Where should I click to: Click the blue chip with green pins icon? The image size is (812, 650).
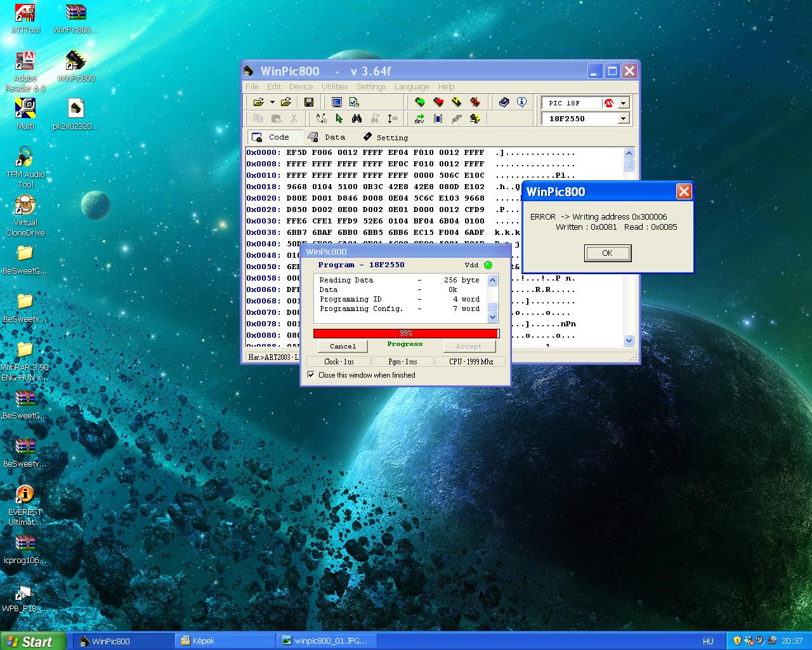click(x=438, y=119)
